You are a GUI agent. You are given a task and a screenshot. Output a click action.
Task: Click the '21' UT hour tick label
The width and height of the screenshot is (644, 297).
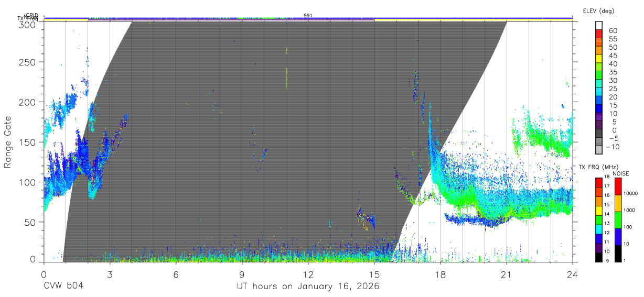click(x=506, y=273)
